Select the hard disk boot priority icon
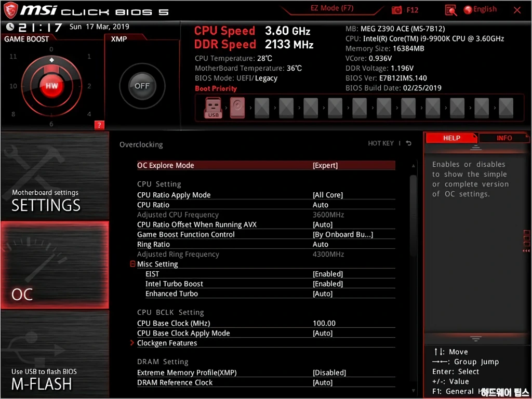The height and width of the screenshot is (399, 532). tap(237, 108)
